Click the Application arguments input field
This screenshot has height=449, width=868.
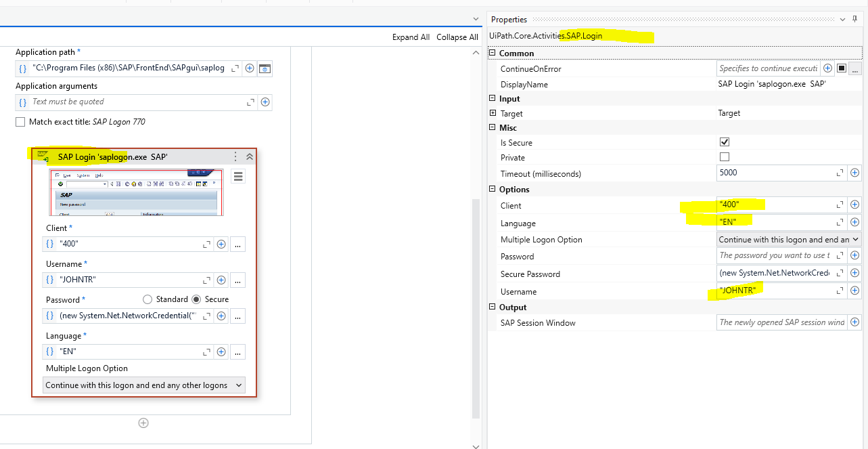pyautogui.click(x=136, y=102)
